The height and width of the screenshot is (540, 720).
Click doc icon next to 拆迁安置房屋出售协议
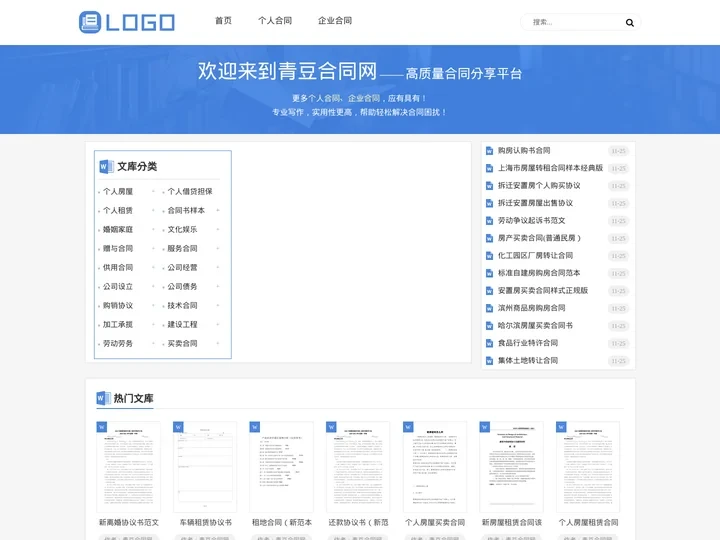pos(489,203)
